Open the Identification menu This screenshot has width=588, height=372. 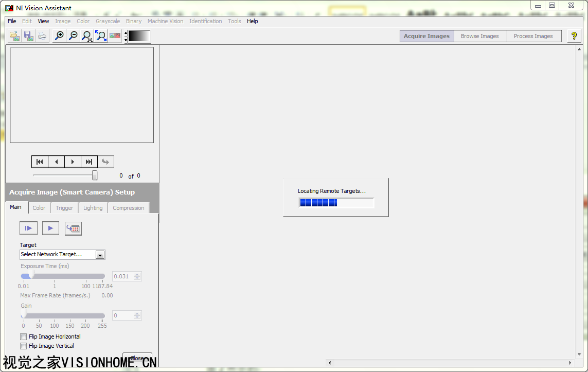[205, 22]
